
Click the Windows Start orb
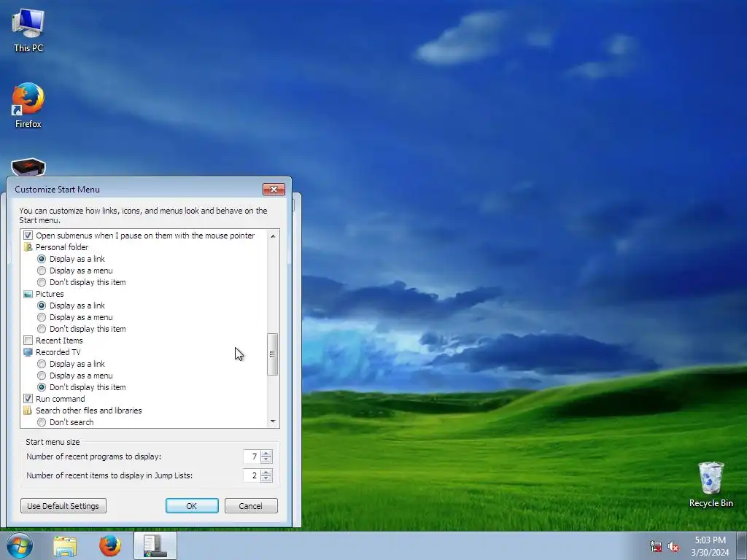(x=20, y=545)
